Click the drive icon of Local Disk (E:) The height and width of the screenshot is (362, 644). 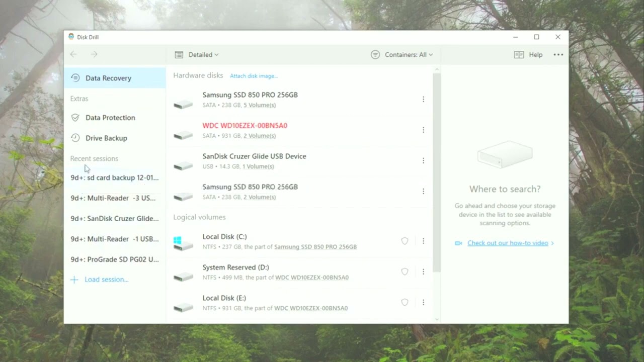pyautogui.click(x=183, y=307)
